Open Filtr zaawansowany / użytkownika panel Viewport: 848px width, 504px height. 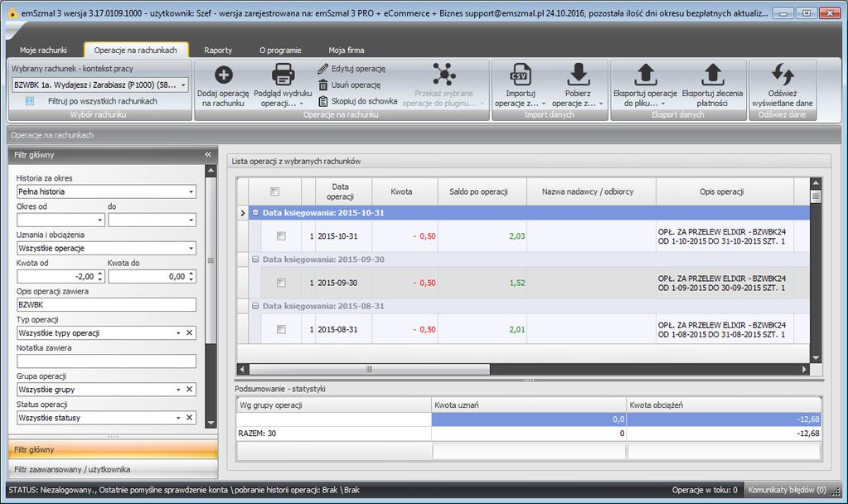pyautogui.click(x=113, y=469)
